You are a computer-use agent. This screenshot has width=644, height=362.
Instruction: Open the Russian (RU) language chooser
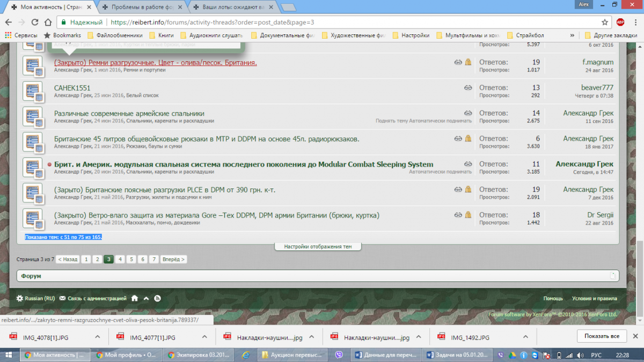(x=35, y=298)
